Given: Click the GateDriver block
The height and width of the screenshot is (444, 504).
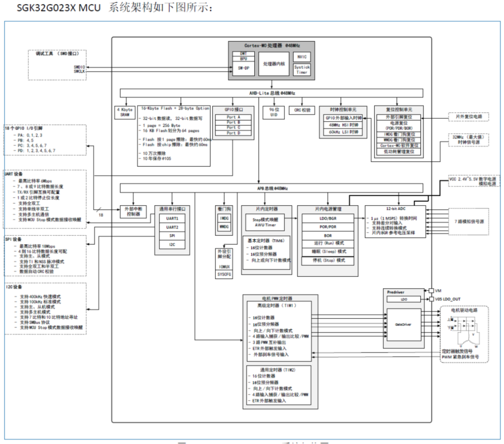Looking at the screenshot, I should 404,325.
